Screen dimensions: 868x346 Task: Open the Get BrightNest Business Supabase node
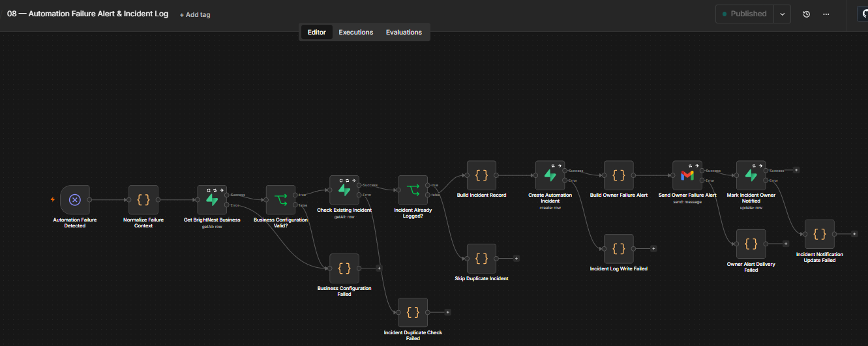(x=212, y=200)
